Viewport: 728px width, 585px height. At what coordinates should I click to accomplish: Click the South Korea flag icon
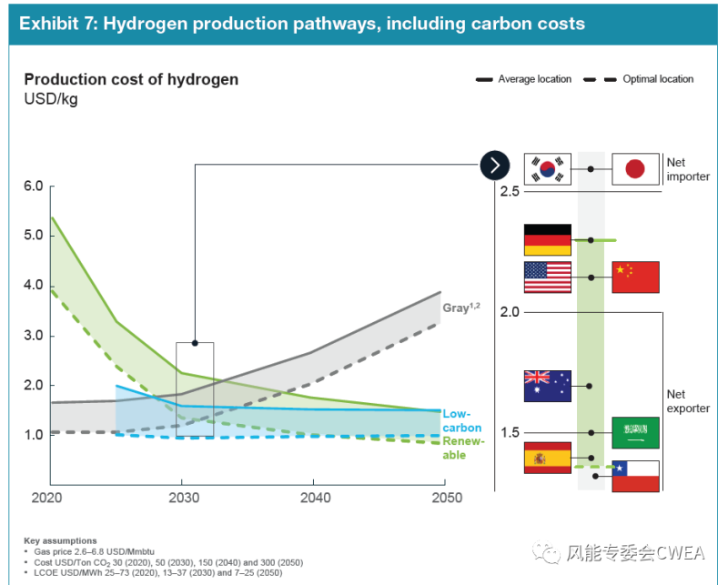548,169
